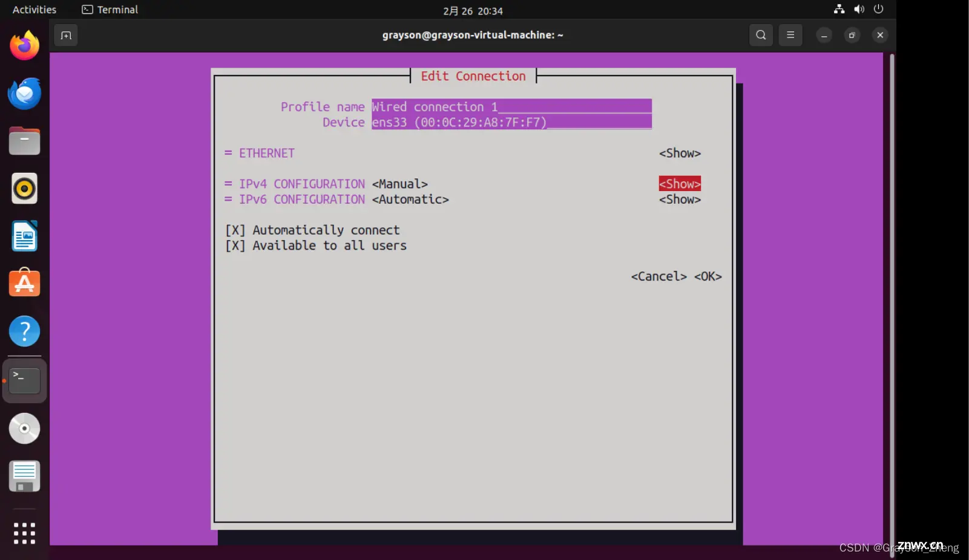Screen dimensions: 969x560
Task: Close the terminal window
Action: tap(880, 35)
